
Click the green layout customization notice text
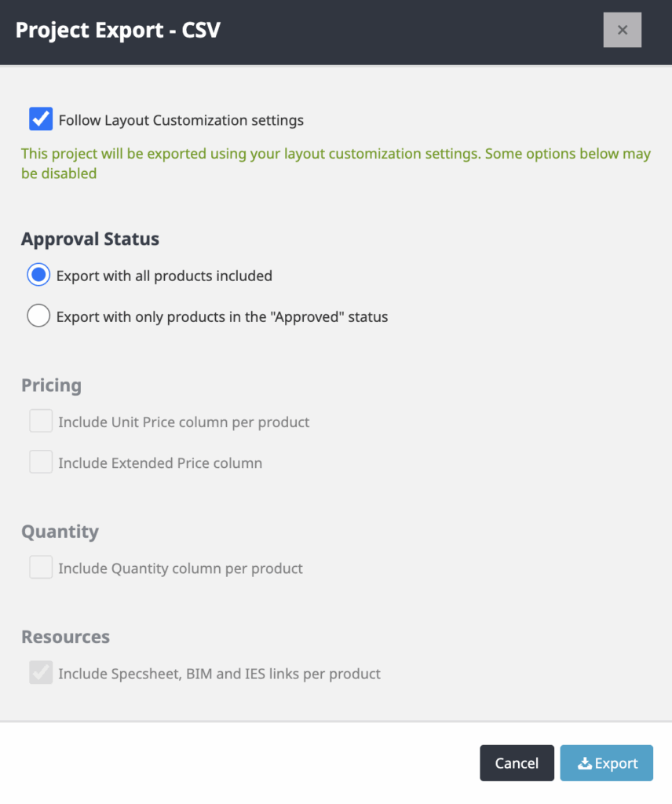tap(336, 163)
